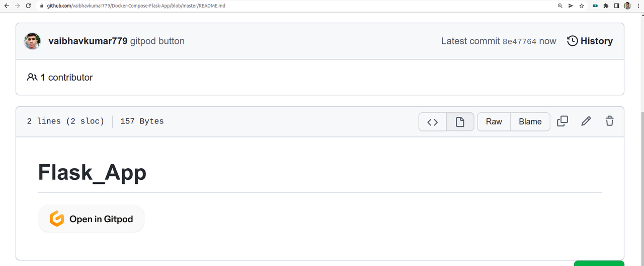Open the Chrome three-dot menu
The height and width of the screenshot is (266, 644).
(638, 6)
